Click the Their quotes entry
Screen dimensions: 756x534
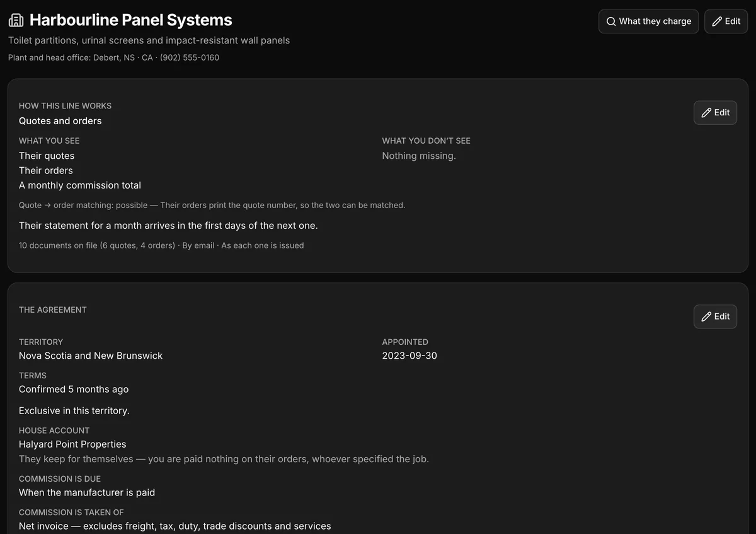click(47, 156)
